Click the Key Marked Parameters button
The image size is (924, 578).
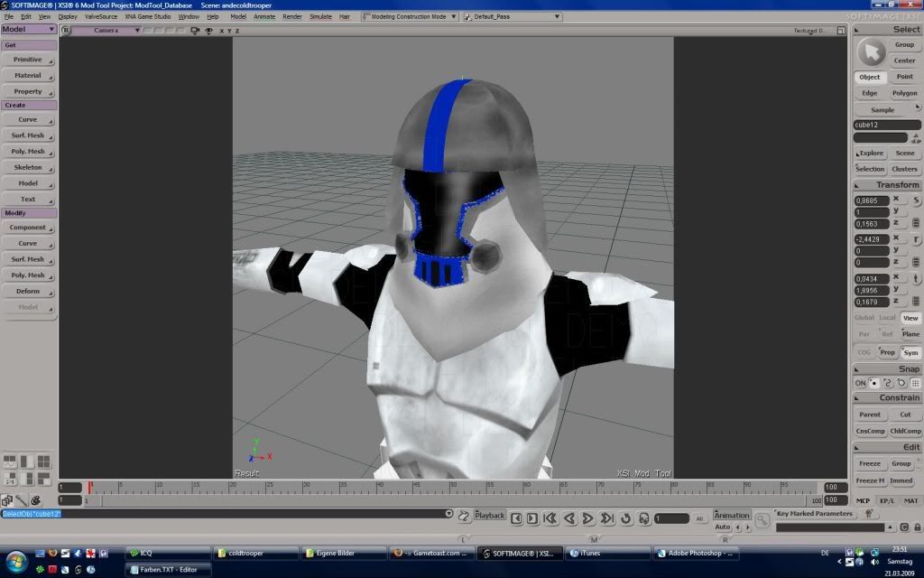point(815,514)
